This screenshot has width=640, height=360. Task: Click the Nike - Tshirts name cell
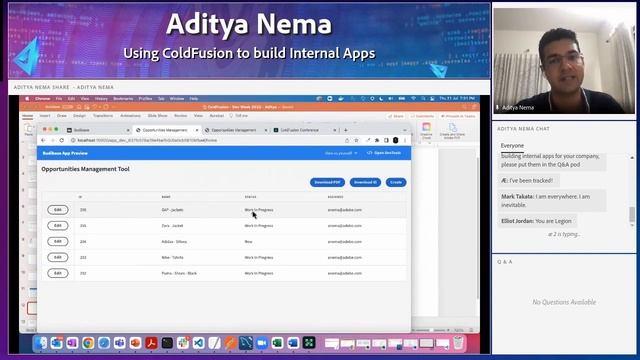tap(172, 258)
